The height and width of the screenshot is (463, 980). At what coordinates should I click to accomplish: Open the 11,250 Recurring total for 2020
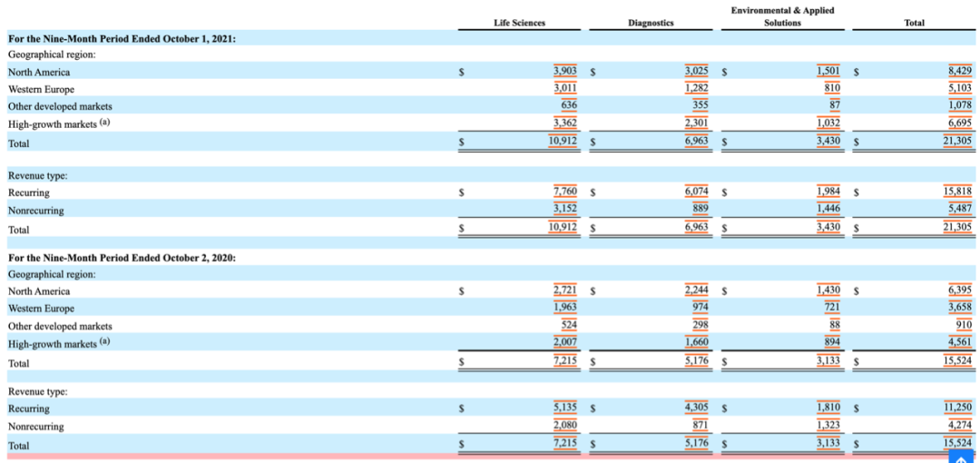[x=957, y=408]
